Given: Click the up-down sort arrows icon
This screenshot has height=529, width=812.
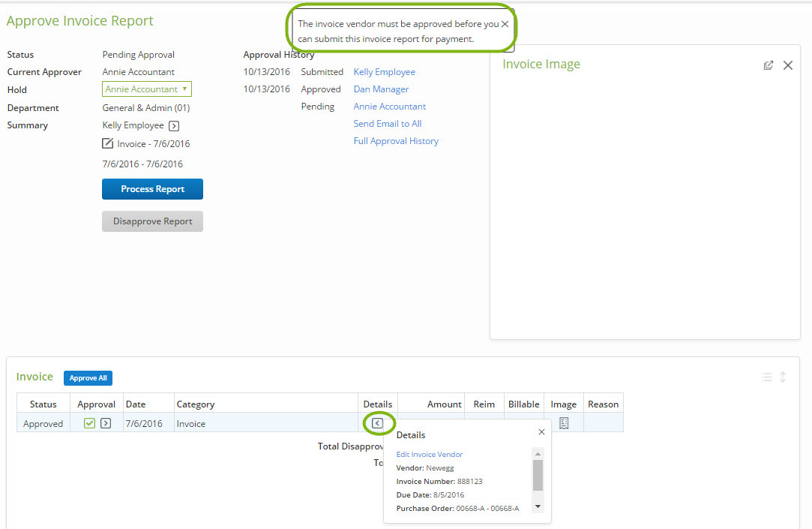Looking at the screenshot, I should (x=783, y=377).
